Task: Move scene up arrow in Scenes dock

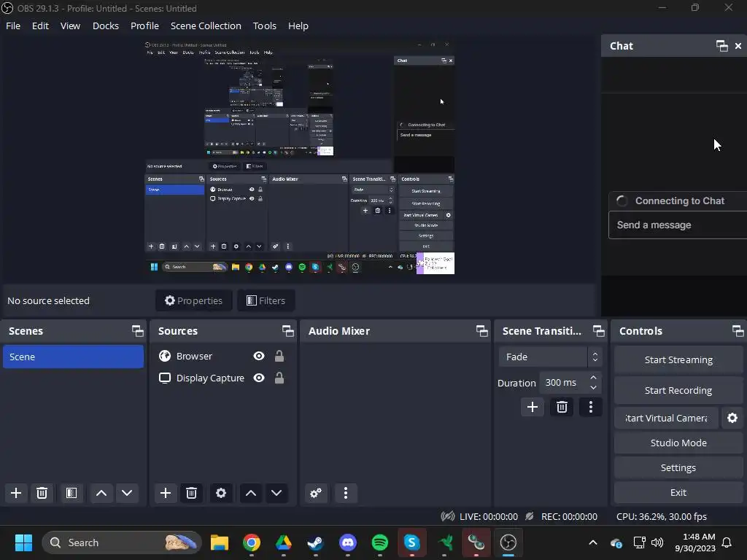Action: [101, 493]
